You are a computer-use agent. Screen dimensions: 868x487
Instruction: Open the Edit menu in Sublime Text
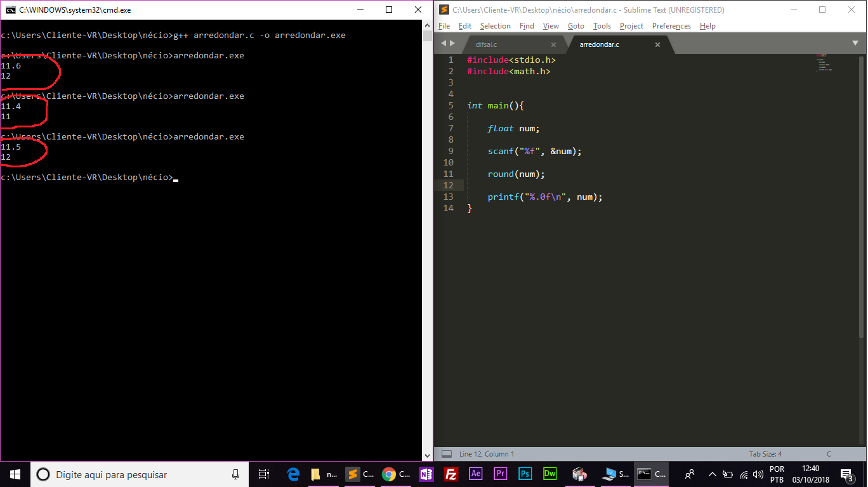465,26
